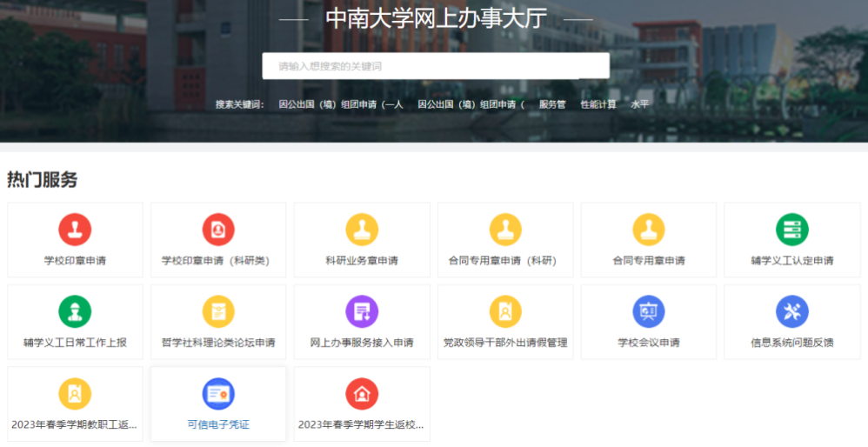Click the 水平 search keyword
The width and height of the screenshot is (868, 447).
pos(640,104)
